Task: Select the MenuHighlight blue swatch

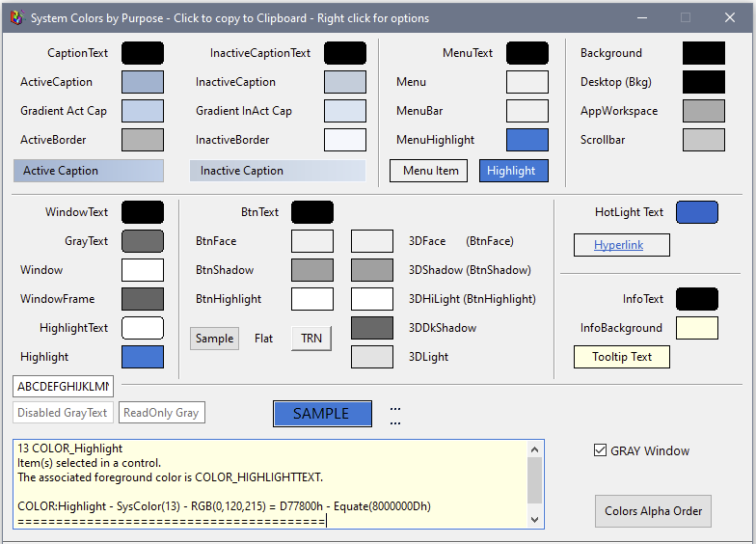Action: (x=526, y=140)
